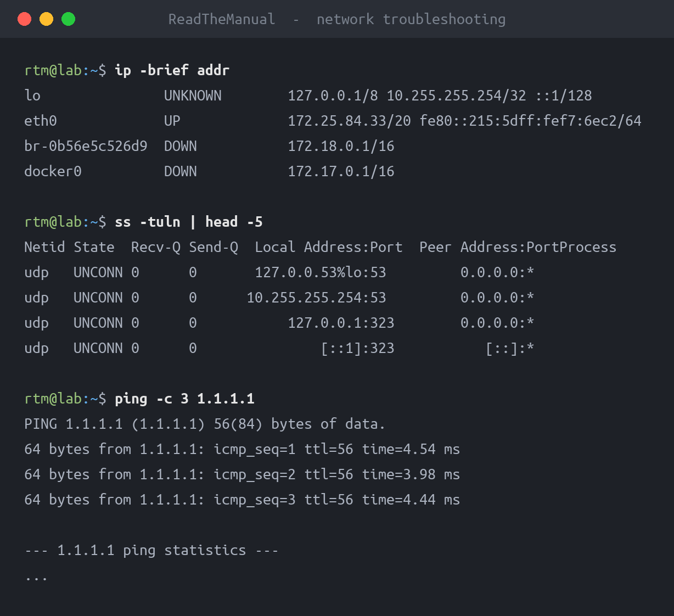Click 'udp' in the 10.255.255.254:53 row
This screenshot has height=616, width=674.
[x=36, y=298]
